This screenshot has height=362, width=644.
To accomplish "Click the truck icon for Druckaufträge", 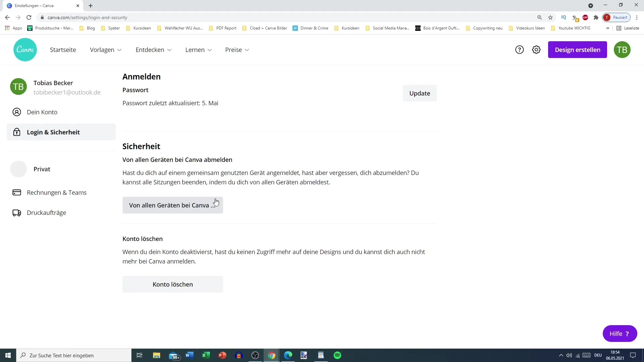I will coord(17,213).
